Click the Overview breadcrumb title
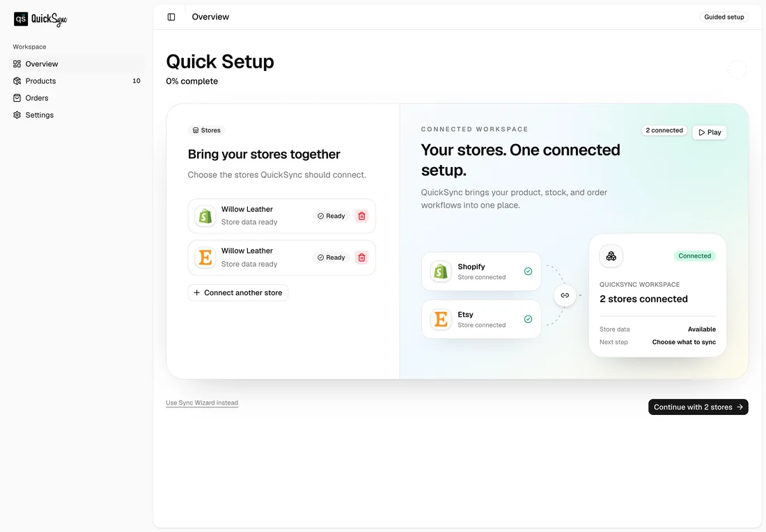The height and width of the screenshot is (532, 766). pos(210,17)
